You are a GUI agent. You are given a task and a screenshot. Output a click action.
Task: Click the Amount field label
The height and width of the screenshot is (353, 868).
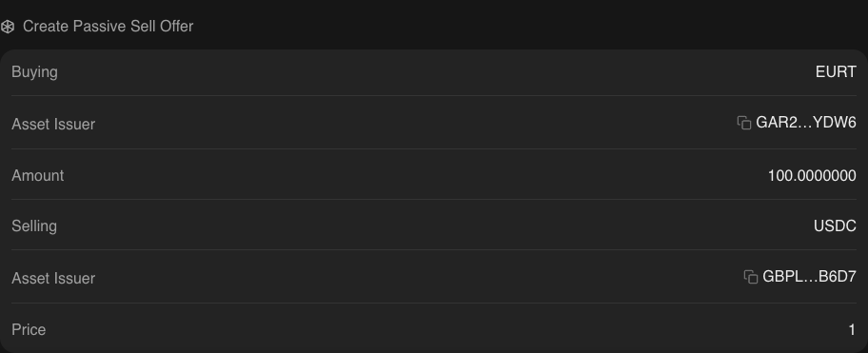[38, 176]
